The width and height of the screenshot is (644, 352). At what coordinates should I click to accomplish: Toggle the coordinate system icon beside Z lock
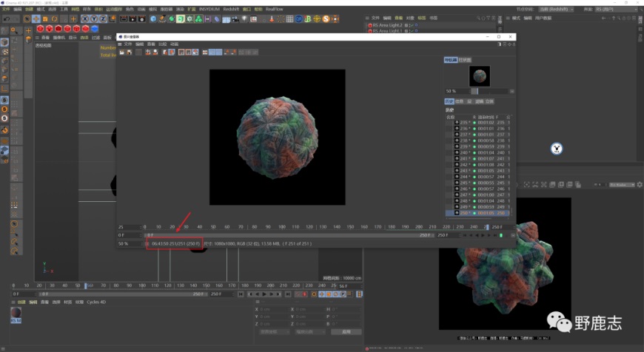click(112, 19)
